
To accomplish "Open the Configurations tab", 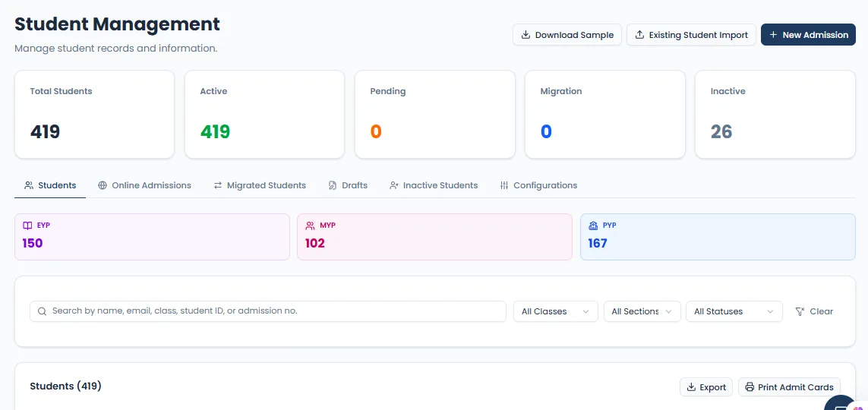I will coord(538,185).
